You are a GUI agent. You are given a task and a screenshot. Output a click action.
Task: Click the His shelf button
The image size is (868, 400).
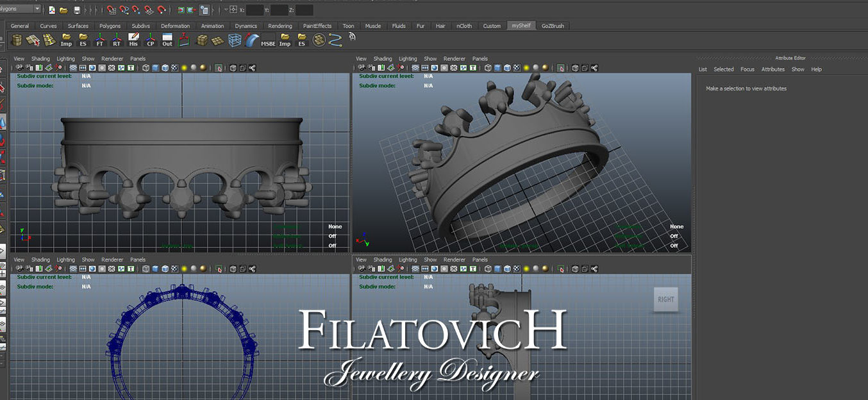133,40
